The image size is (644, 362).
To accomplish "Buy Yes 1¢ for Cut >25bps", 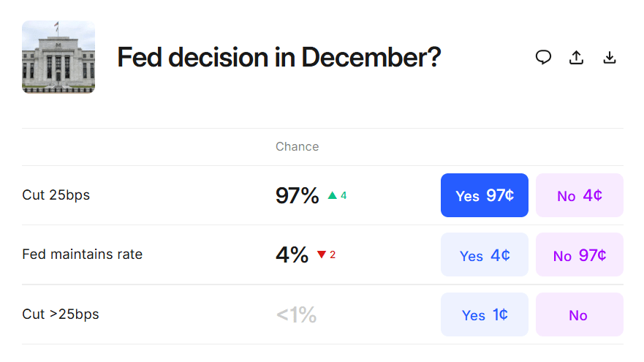I will pos(484,314).
